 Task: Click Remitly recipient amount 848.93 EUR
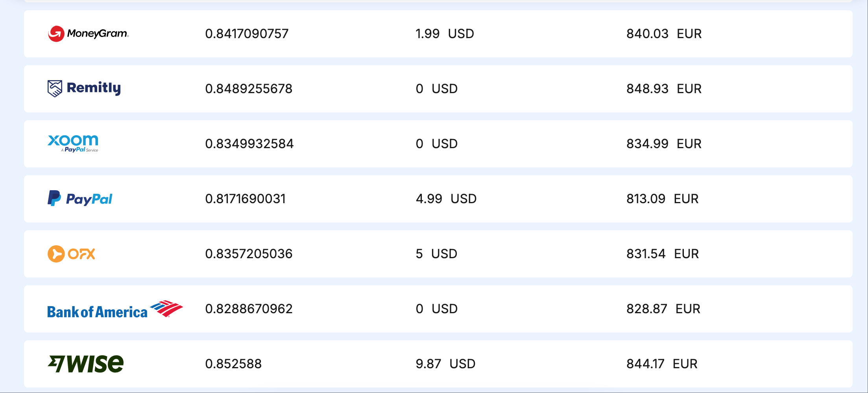click(664, 89)
